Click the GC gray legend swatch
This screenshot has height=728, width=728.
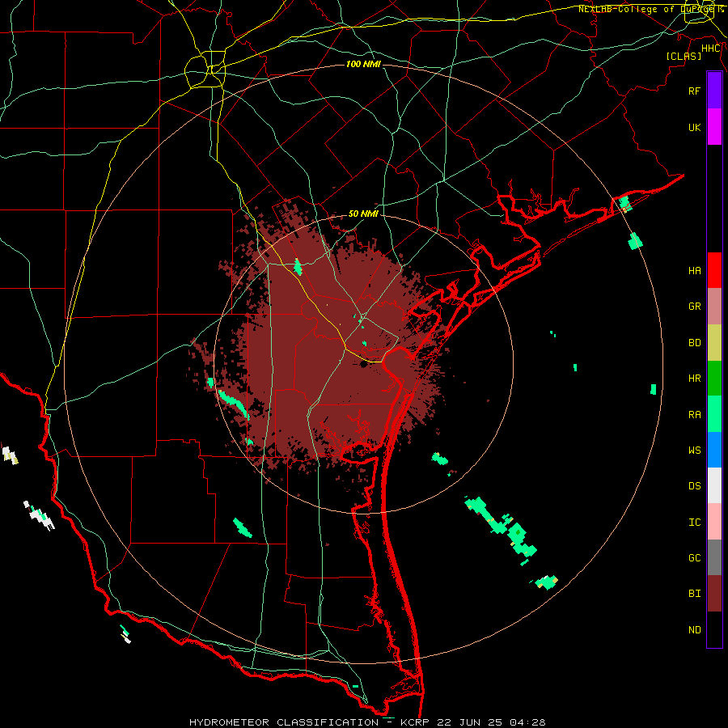pos(714,557)
